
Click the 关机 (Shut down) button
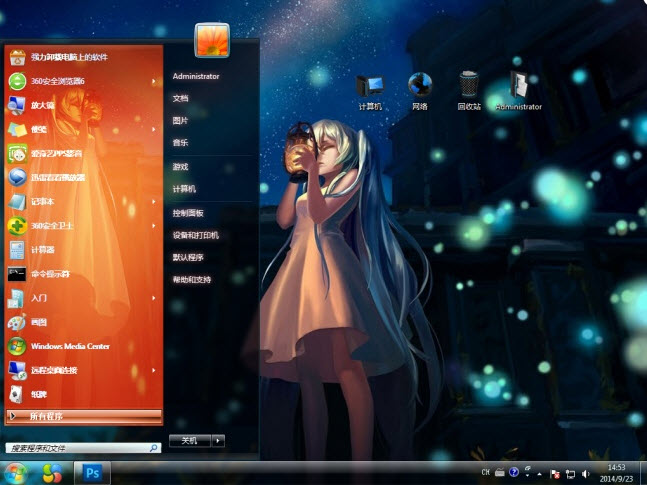(189, 440)
